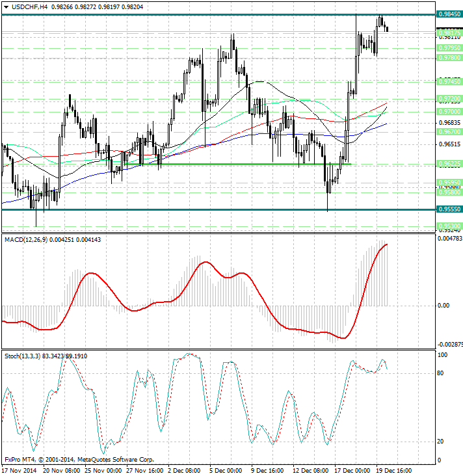Image resolution: width=463 pixels, height=476 pixels.
Task: Select the teal resistance line at 0.98450
Action: pyautogui.click(x=218, y=14)
